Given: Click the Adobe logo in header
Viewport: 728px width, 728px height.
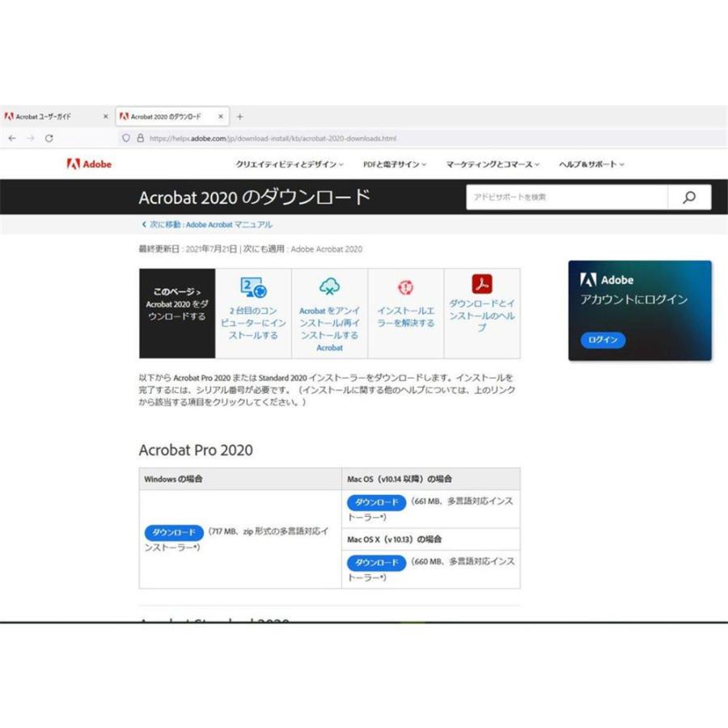Looking at the screenshot, I should point(89,164).
